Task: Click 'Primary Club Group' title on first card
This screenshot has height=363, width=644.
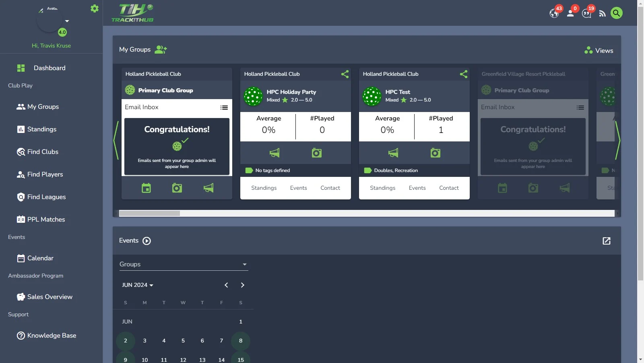Action: (x=165, y=90)
